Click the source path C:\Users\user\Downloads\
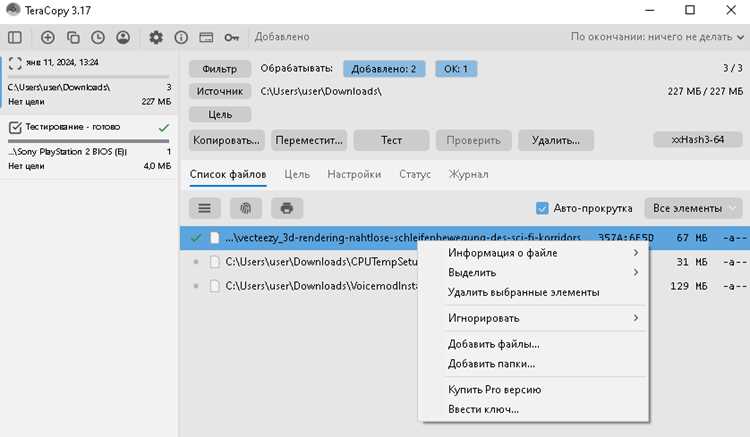The height and width of the screenshot is (437, 750). pos(321,91)
